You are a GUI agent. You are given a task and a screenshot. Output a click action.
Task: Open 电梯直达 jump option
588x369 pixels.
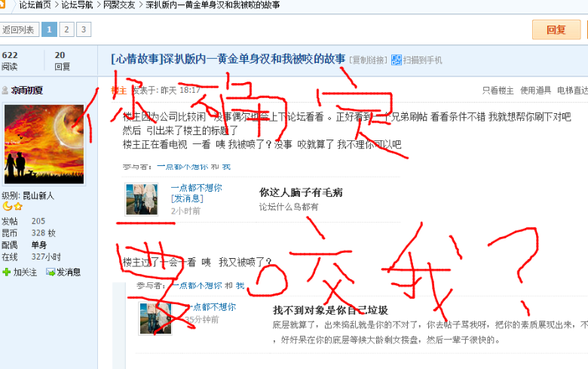(572, 90)
